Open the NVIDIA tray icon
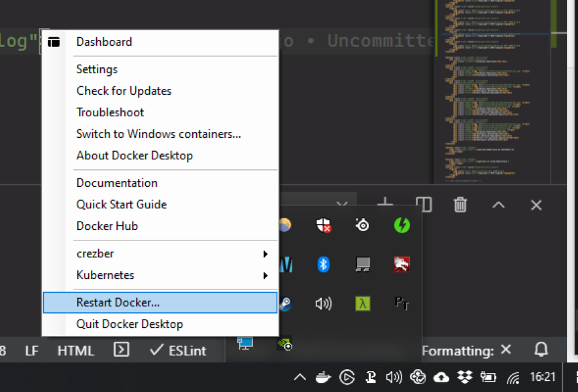Screen dimensions: 578x392 tap(285, 344)
